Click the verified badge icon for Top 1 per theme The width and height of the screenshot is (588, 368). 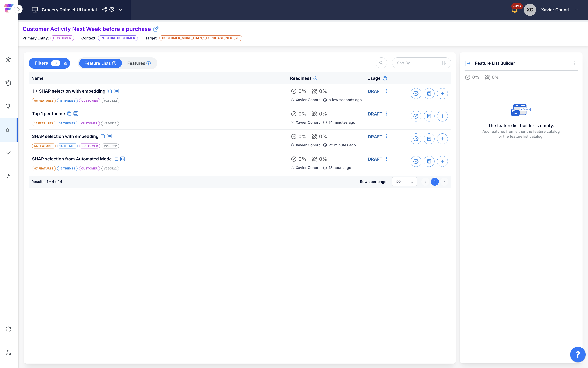coord(416,116)
